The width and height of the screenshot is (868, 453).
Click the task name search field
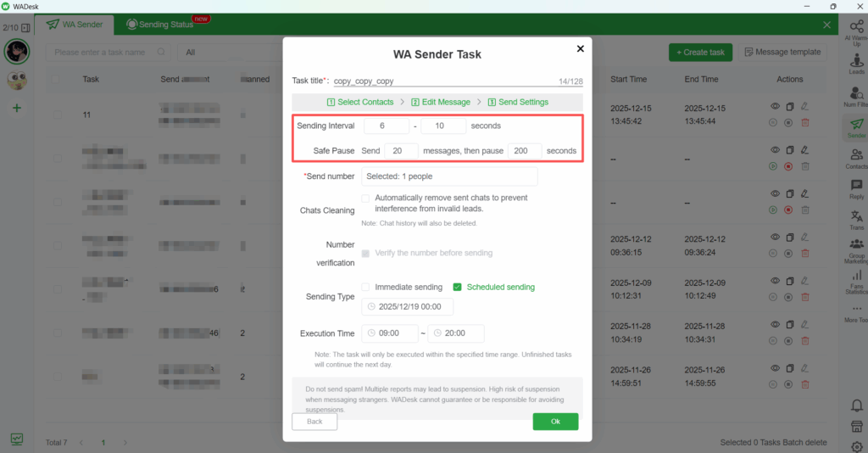click(108, 52)
